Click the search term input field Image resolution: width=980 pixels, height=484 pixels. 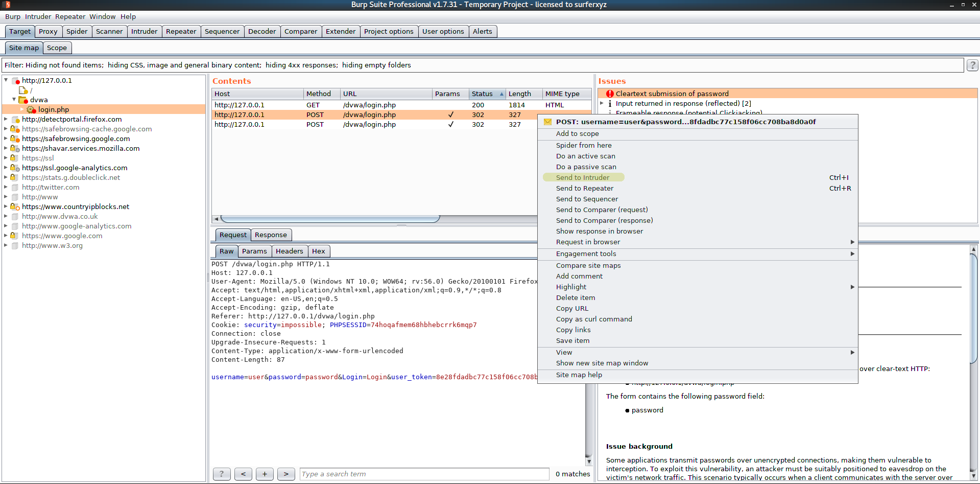coord(424,474)
